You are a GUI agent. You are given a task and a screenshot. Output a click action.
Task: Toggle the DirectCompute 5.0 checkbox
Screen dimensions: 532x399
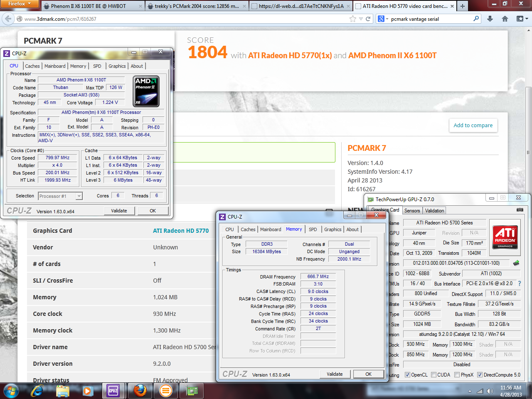[480, 375]
